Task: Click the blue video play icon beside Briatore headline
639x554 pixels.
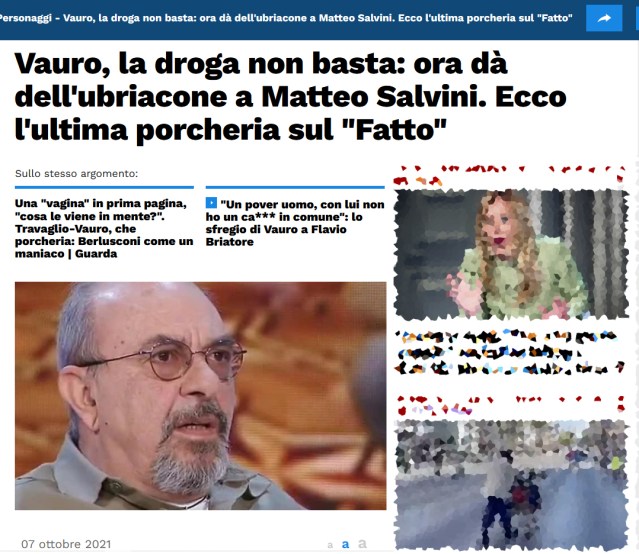Action: coord(211,203)
